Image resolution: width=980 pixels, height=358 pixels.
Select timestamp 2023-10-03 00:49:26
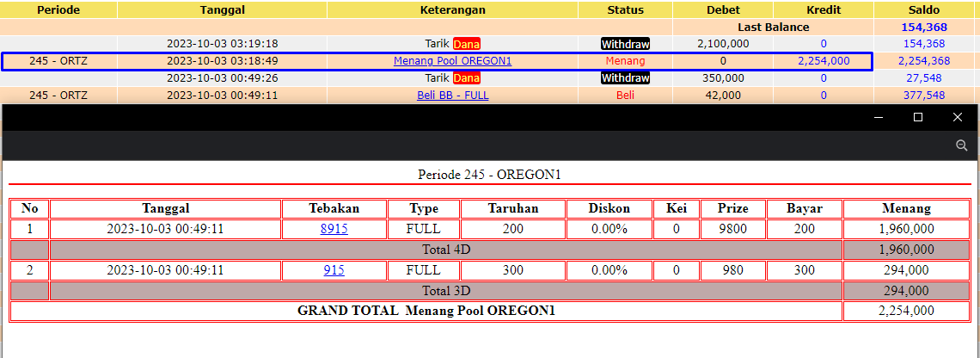click(222, 78)
